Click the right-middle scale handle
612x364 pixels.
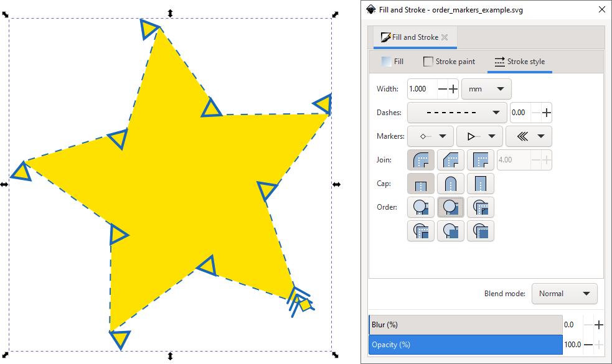[x=336, y=185]
